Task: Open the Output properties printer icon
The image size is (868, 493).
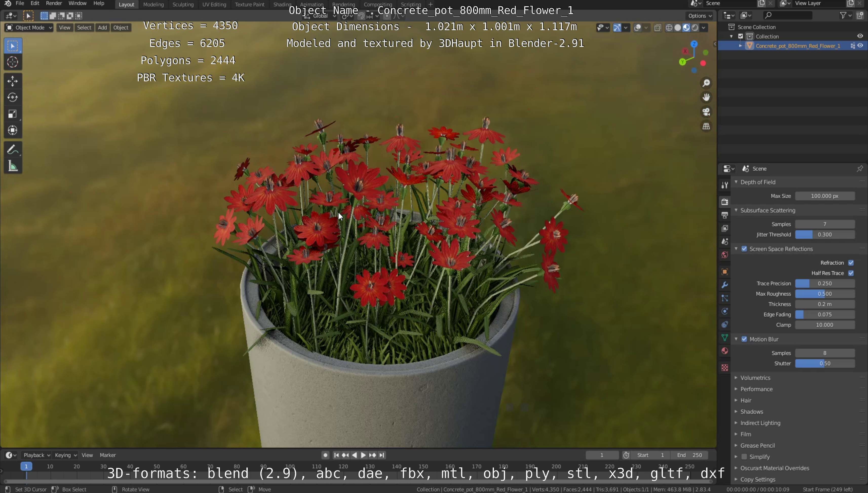Action: point(724,215)
